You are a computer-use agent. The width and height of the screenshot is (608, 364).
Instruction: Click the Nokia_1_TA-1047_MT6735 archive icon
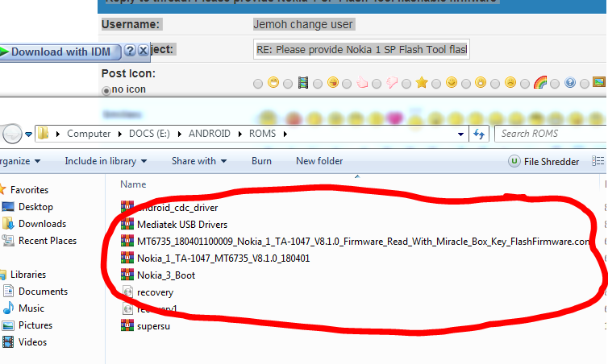(127, 258)
